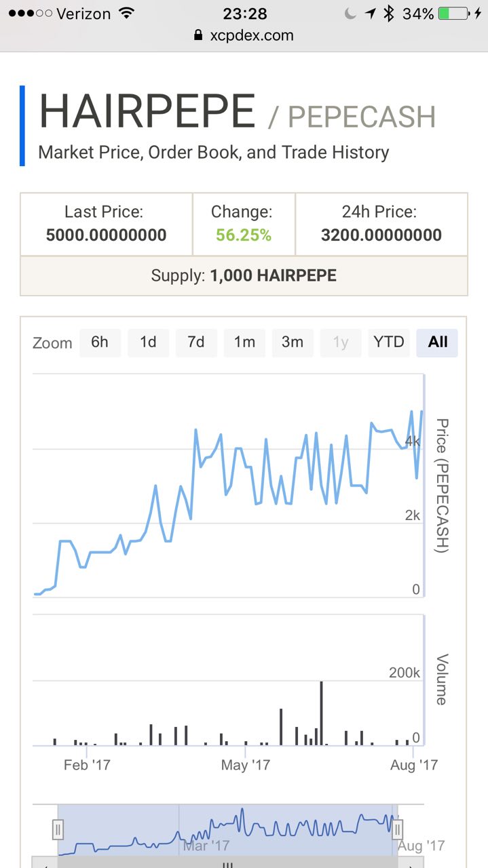Set chart zoom to 7d
This screenshot has height=868, width=488.
coord(196,342)
